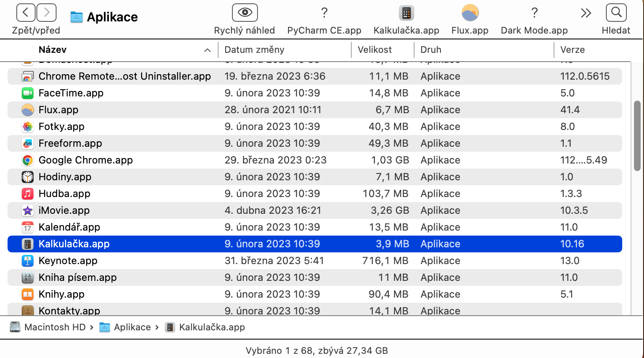The width and height of the screenshot is (644, 358).
Task: Sort the list by Druh column
Action: tap(431, 49)
